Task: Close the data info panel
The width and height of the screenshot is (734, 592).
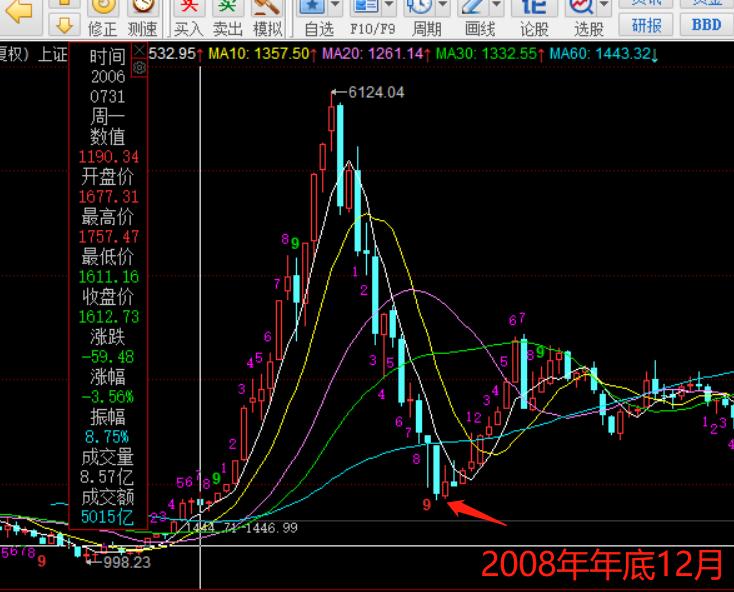Action: pos(139,50)
